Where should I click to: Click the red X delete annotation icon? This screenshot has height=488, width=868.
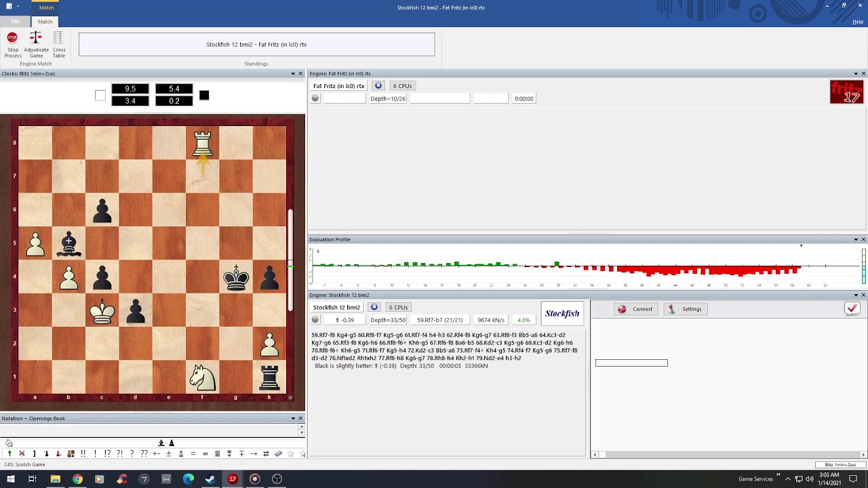22,453
